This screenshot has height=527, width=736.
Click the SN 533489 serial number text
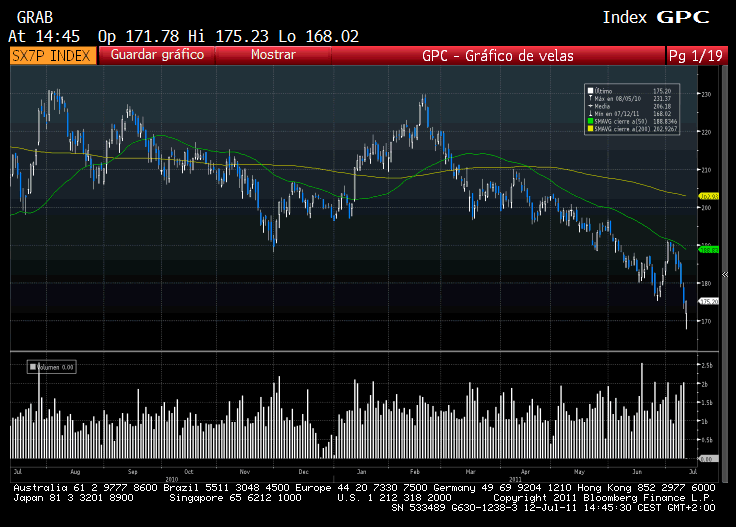tap(418, 508)
